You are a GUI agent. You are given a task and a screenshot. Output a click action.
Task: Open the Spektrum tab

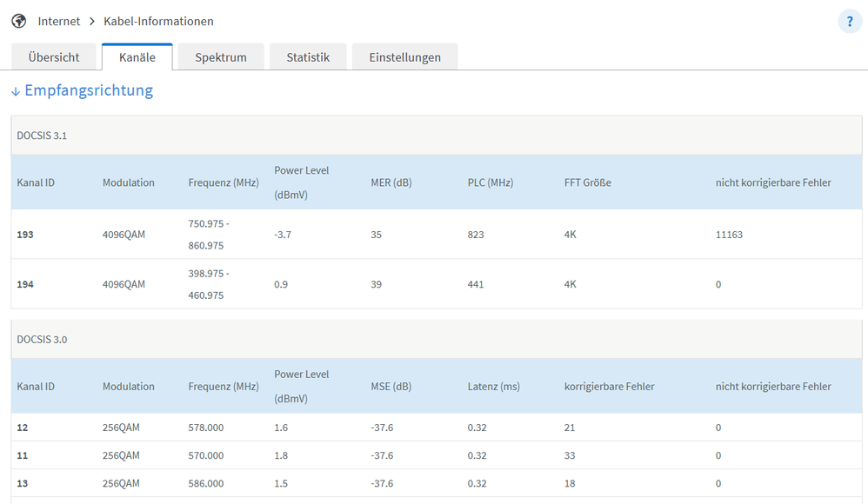point(221,57)
